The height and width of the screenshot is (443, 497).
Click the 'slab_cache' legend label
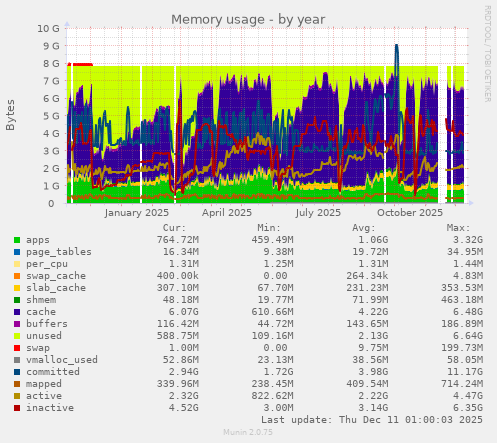56,288
